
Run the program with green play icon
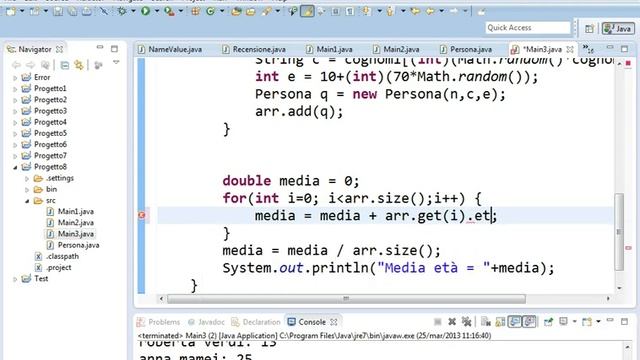pos(145,11)
